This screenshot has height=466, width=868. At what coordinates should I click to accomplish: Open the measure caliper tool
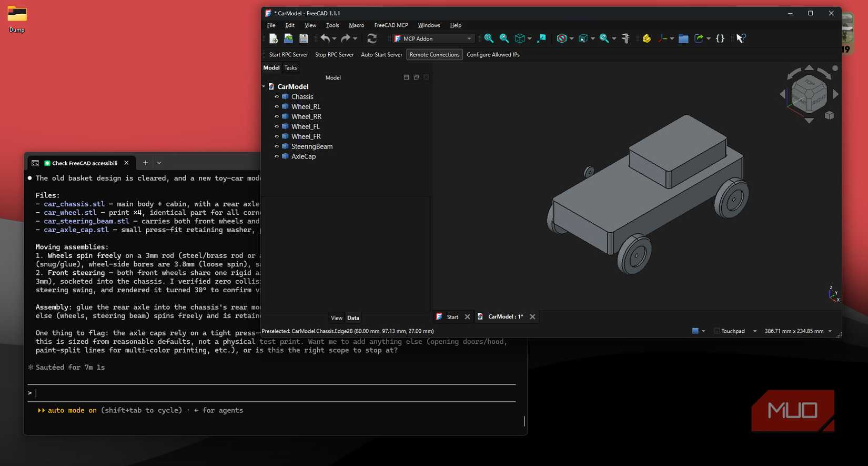coord(625,38)
